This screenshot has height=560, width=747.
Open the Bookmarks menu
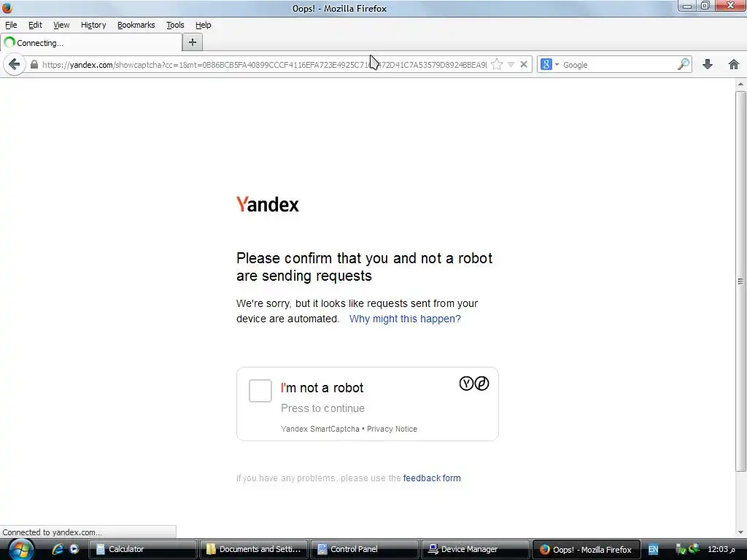136,26
